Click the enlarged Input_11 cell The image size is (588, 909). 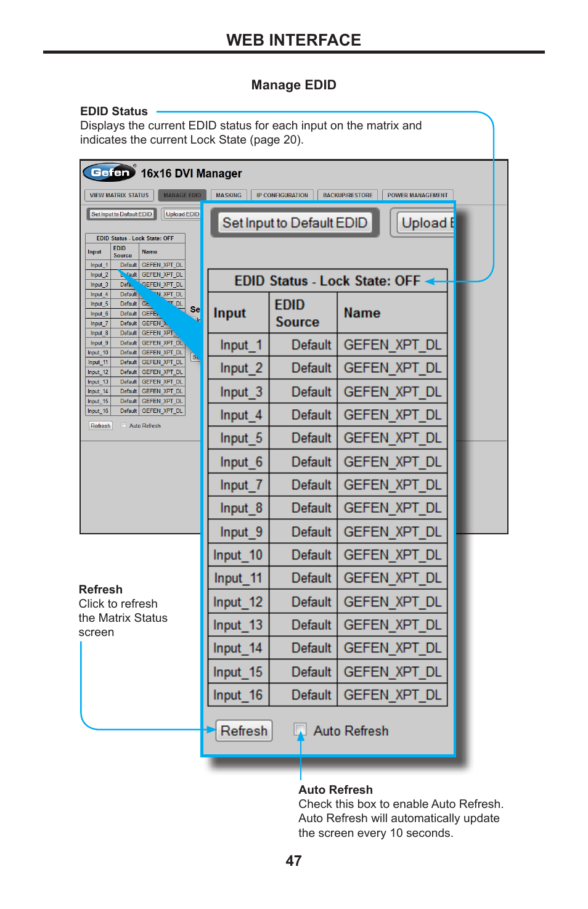point(239,578)
